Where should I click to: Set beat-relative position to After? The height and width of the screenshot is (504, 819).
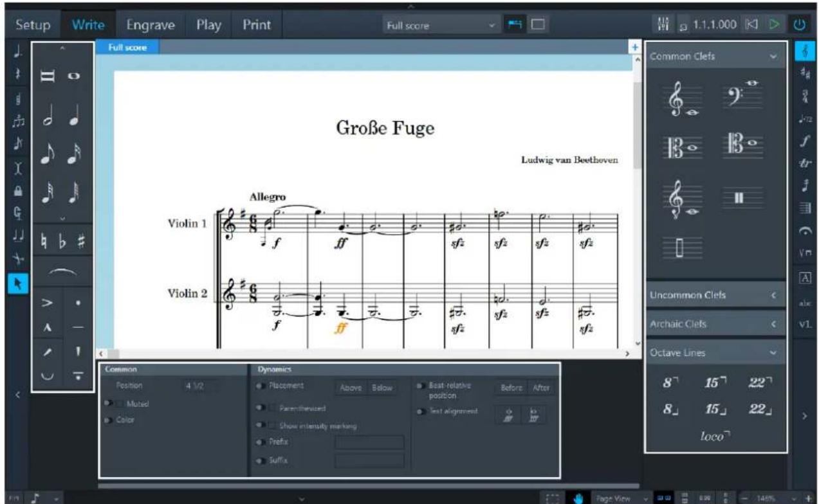[540, 388]
